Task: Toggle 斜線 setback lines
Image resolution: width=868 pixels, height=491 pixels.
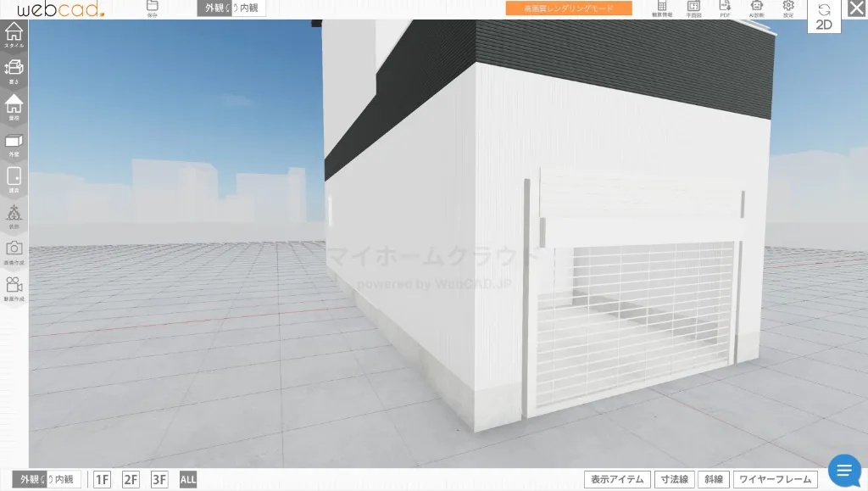Action: pyautogui.click(x=714, y=479)
